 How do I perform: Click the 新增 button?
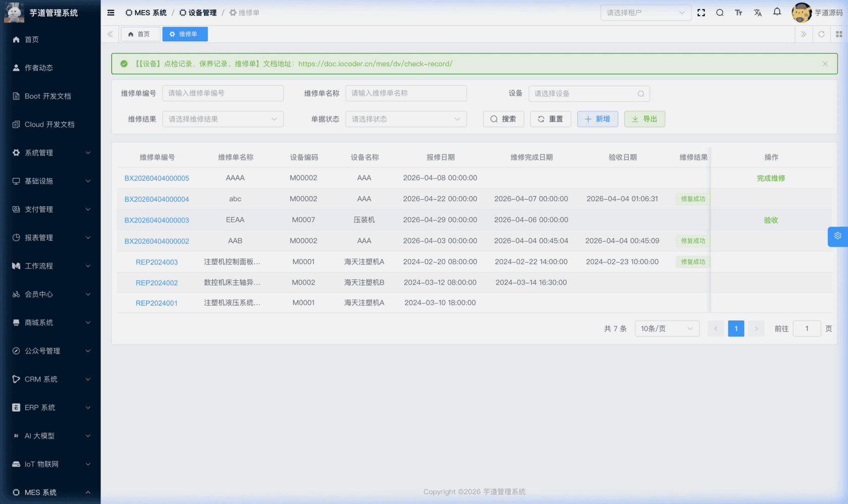597,119
